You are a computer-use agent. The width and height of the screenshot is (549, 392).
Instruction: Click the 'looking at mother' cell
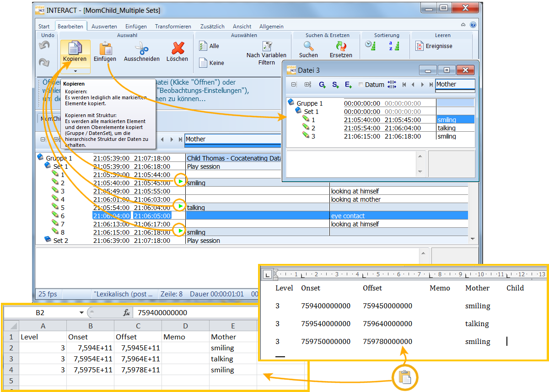click(x=399, y=199)
